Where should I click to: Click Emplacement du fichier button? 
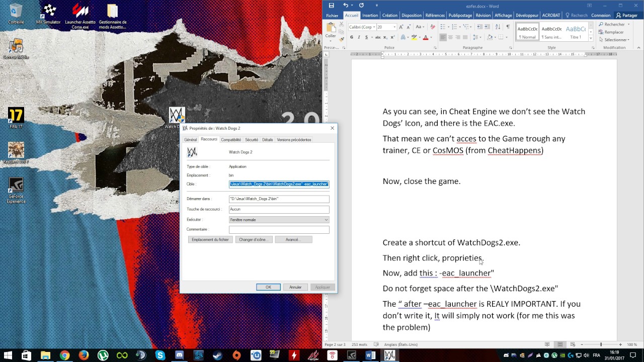pyautogui.click(x=210, y=240)
